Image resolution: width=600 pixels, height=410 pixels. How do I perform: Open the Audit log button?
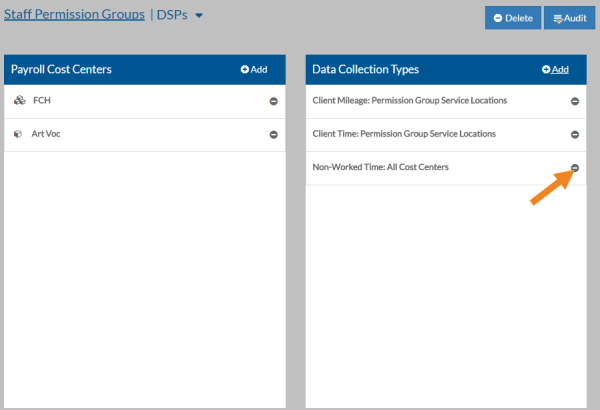click(569, 18)
